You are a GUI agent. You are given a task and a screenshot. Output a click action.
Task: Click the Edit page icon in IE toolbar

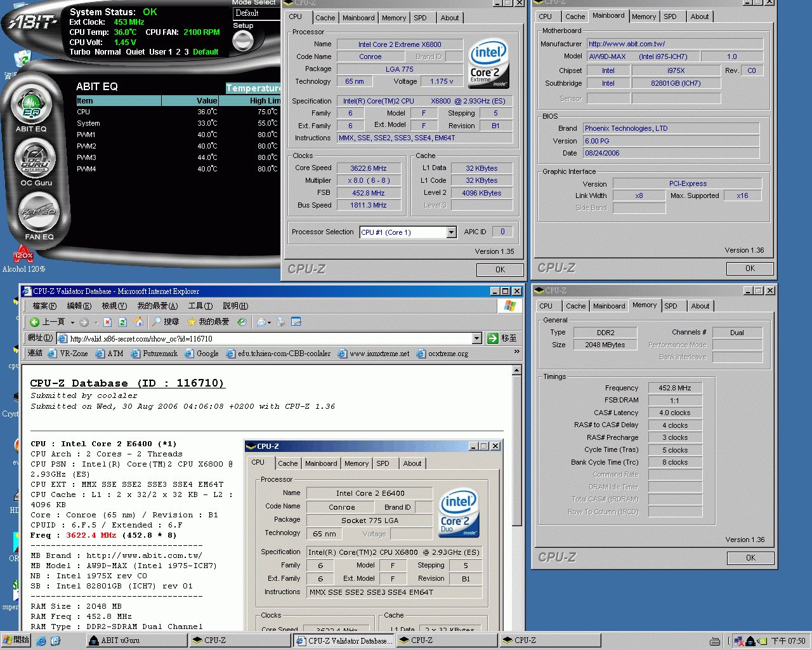click(296, 322)
